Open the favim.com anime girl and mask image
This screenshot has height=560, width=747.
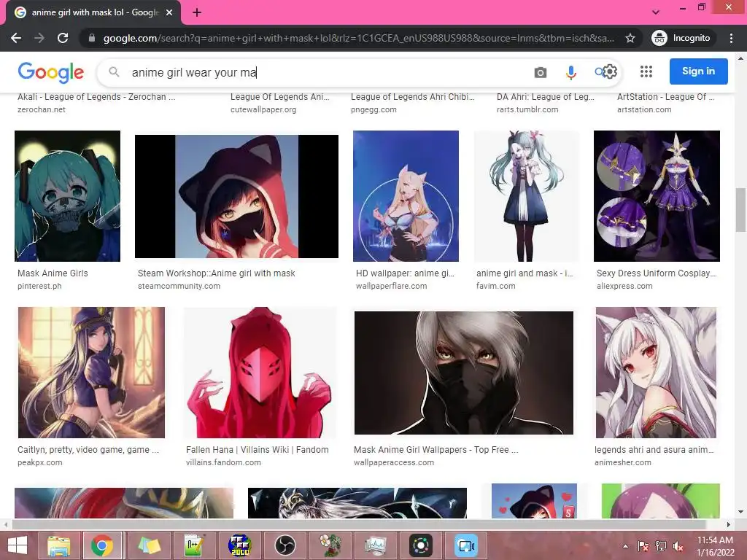(526, 195)
